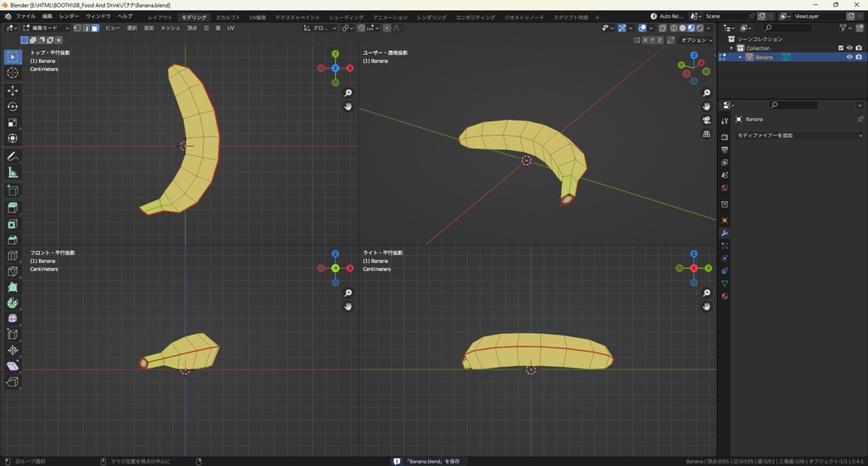Viewport: 868px width, 466px height.
Task: Click the camera view icon in perspective viewport
Action: (707, 120)
